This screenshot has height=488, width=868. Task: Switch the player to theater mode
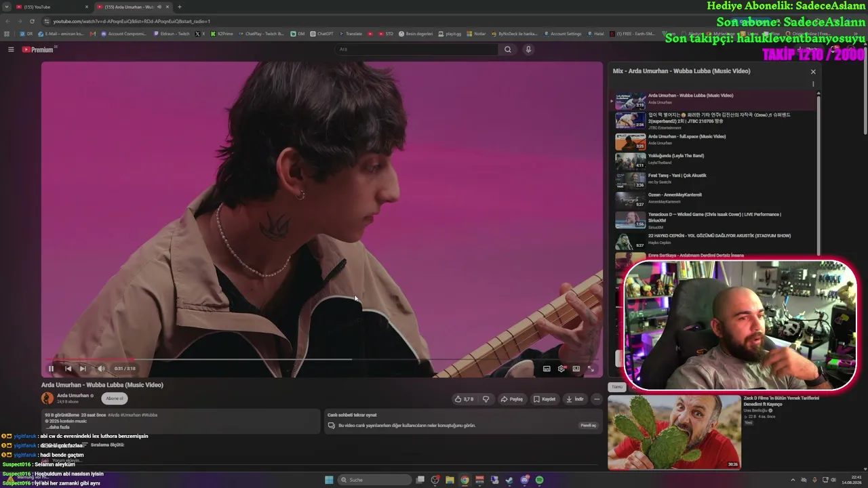pyautogui.click(x=576, y=369)
